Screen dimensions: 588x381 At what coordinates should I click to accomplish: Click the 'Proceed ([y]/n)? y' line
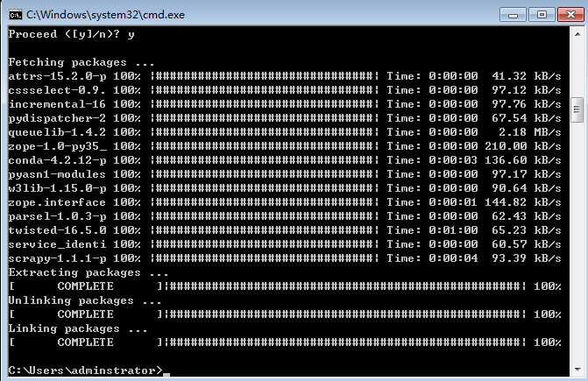pos(71,34)
